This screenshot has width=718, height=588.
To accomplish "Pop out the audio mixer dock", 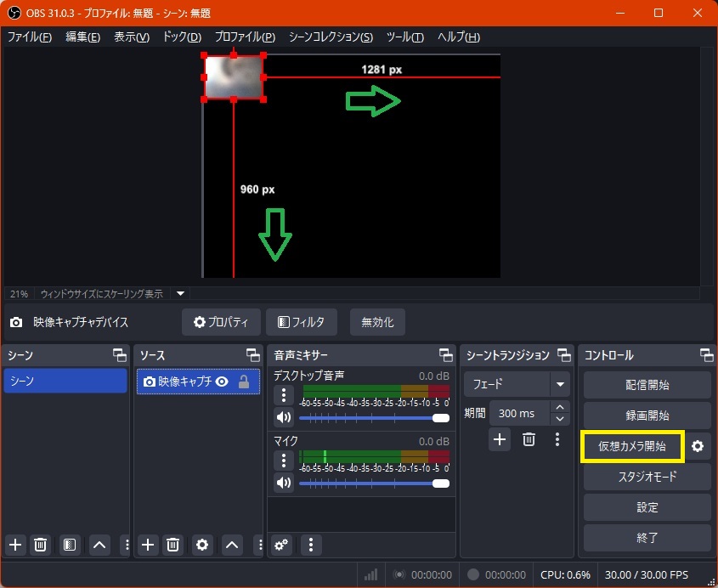I will click(x=445, y=355).
